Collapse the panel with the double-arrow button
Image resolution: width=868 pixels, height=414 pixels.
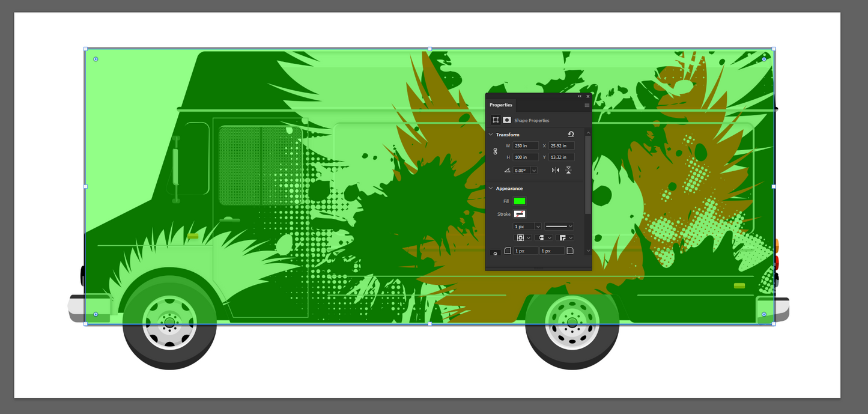[579, 96]
